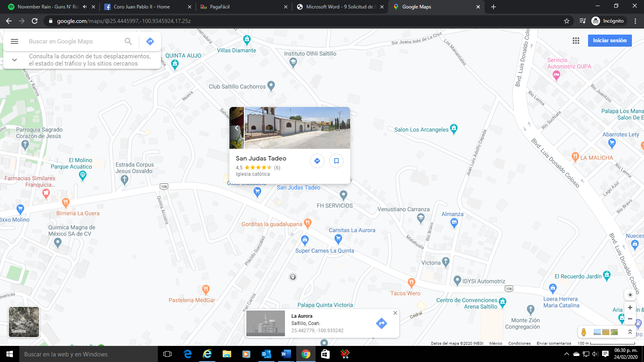Select the IDYSI Automotriz pin

[457, 280]
